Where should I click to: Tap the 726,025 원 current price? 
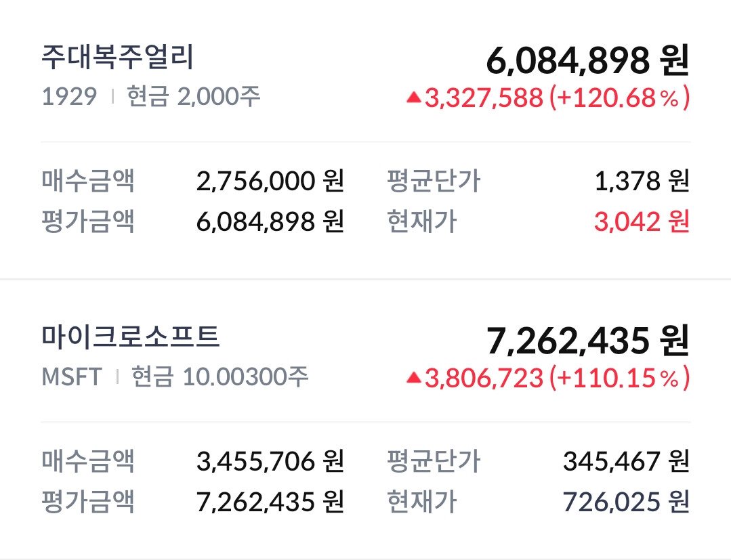pyautogui.click(x=626, y=502)
